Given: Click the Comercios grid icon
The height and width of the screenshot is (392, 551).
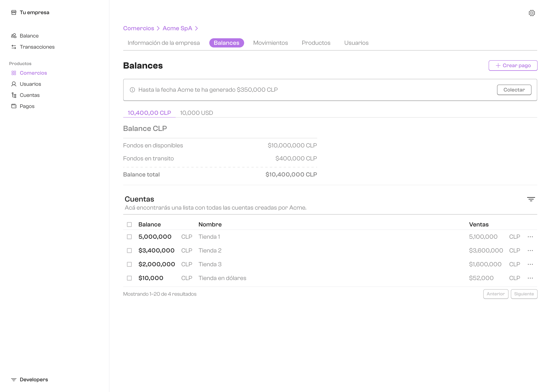Looking at the screenshot, I should tap(14, 73).
